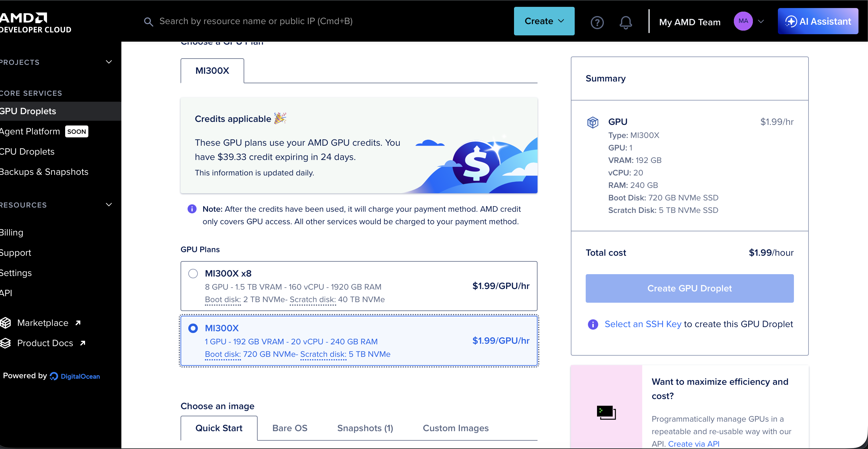The width and height of the screenshot is (868, 449).
Task: Click the MA user avatar
Action: 743,21
